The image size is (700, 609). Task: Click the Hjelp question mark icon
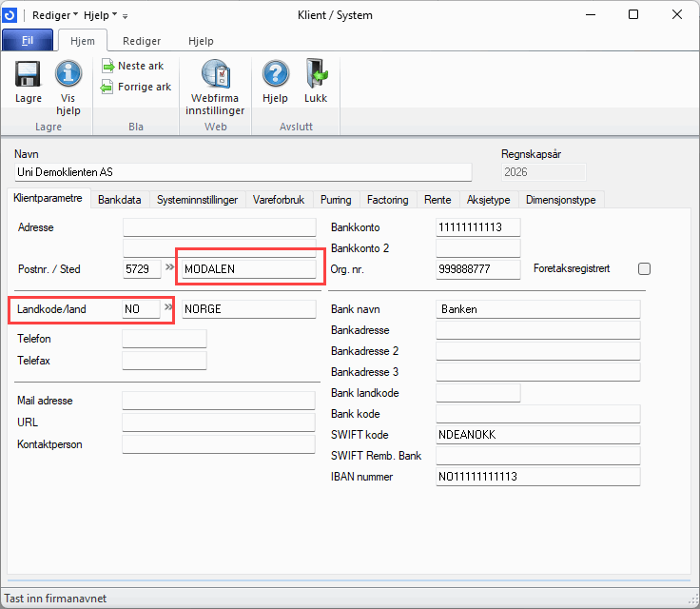pyautogui.click(x=276, y=73)
